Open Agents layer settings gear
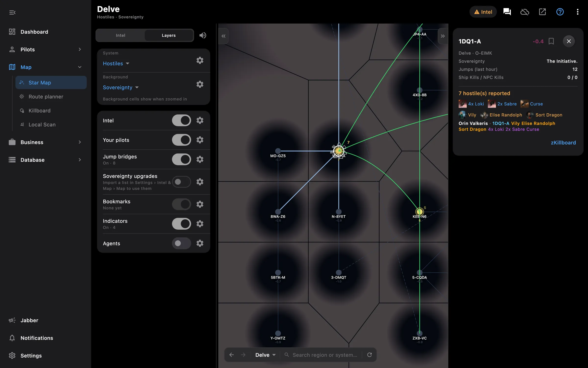Screen dimensions: 588x368 click(200, 243)
